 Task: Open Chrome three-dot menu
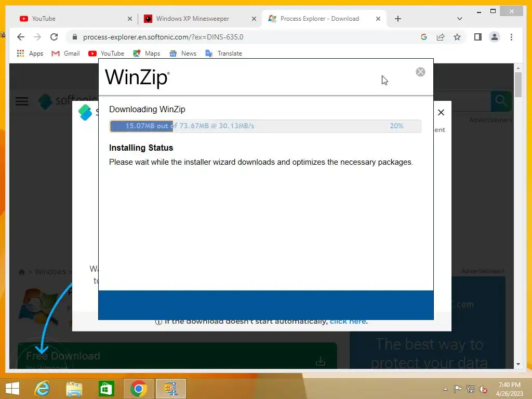(511, 37)
